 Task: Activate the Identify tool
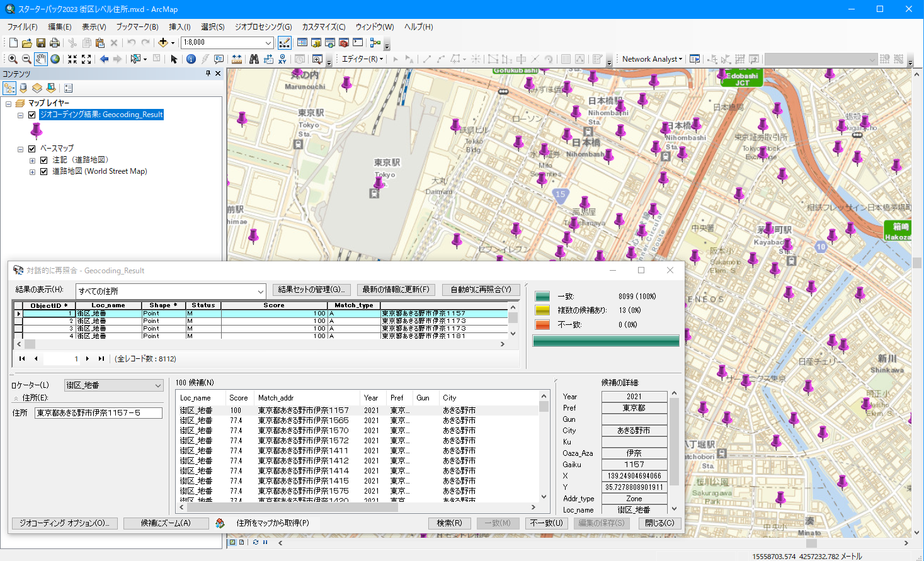191,59
